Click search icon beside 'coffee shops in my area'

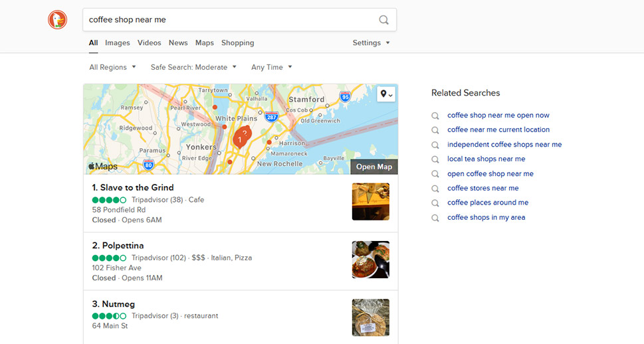click(435, 218)
